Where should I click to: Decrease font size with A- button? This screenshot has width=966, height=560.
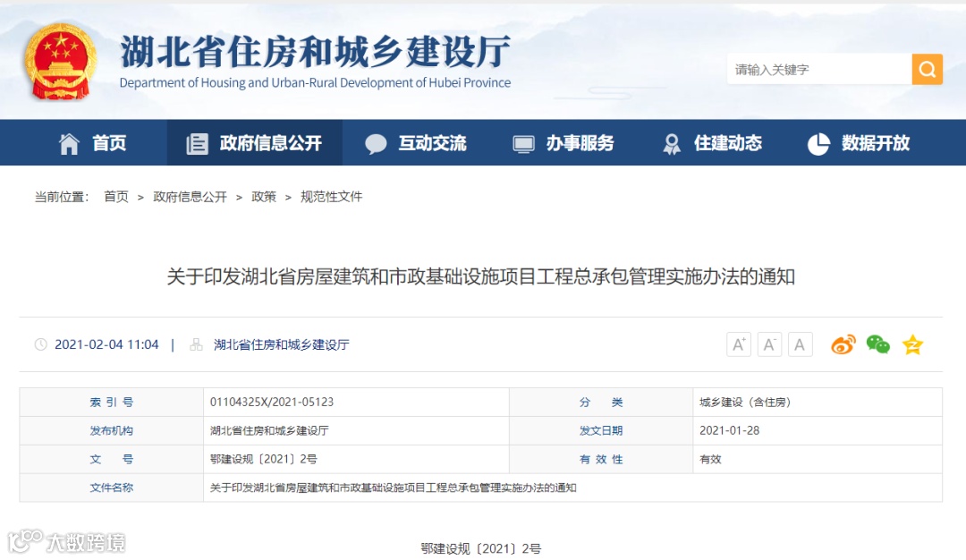click(769, 344)
